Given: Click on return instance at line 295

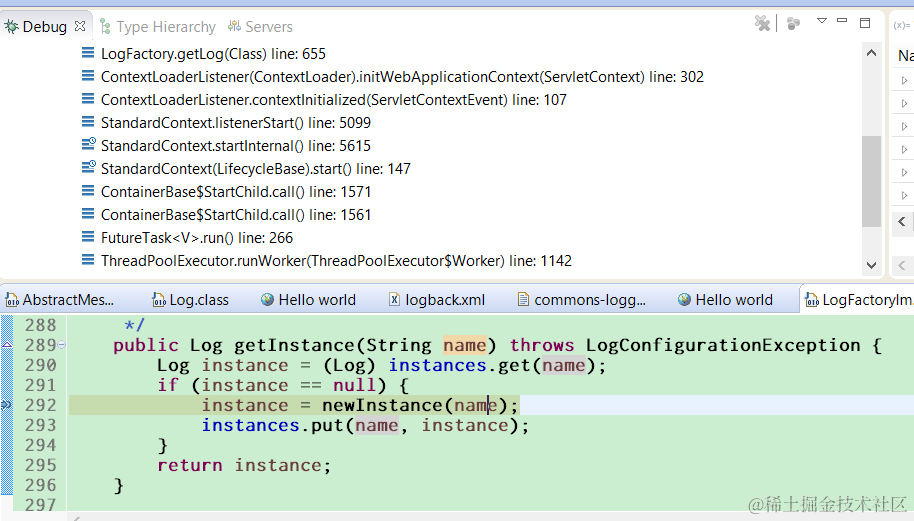Looking at the screenshot, I should [244, 465].
